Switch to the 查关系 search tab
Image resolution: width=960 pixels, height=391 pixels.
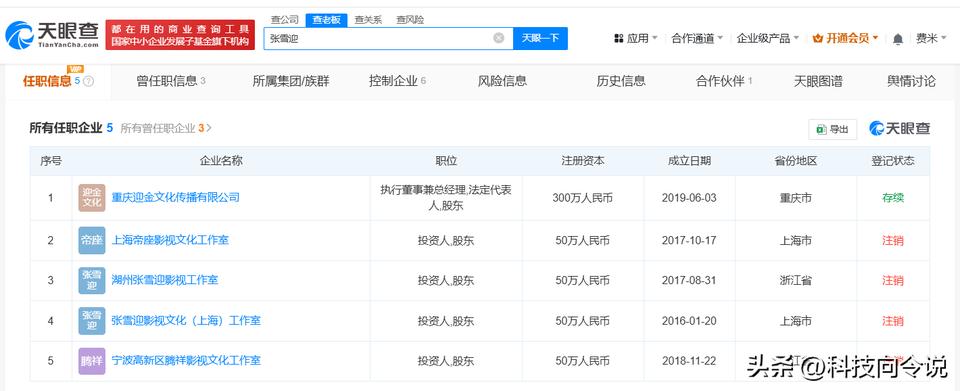point(369,20)
